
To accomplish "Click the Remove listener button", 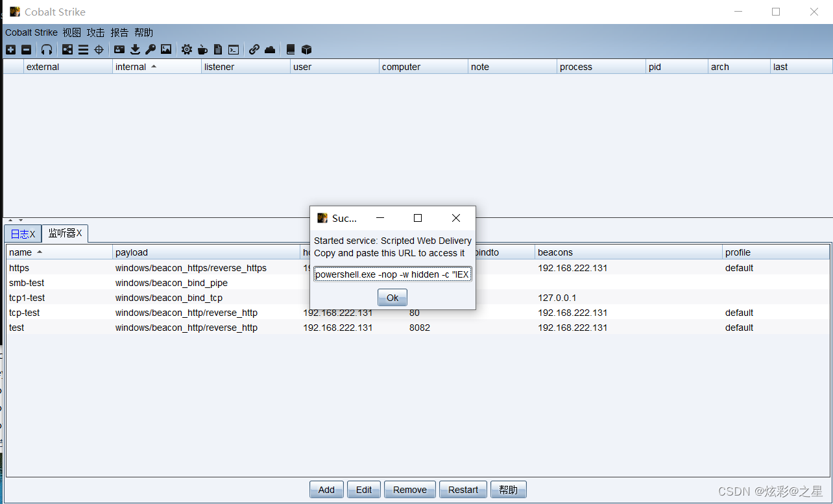I will (x=410, y=490).
